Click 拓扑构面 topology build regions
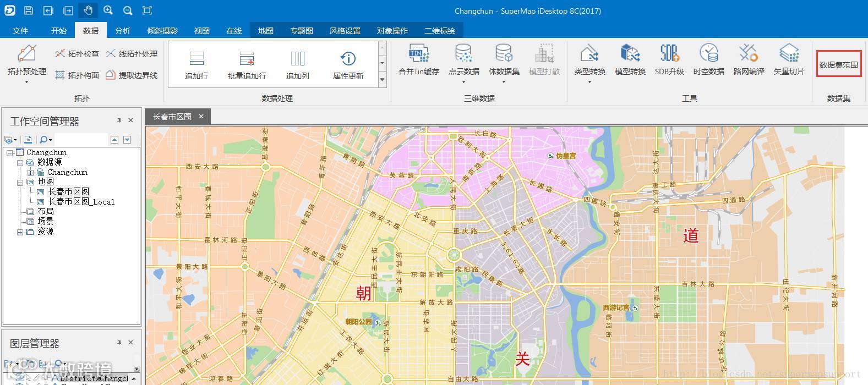This screenshot has height=385, width=868. click(x=77, y=75)
